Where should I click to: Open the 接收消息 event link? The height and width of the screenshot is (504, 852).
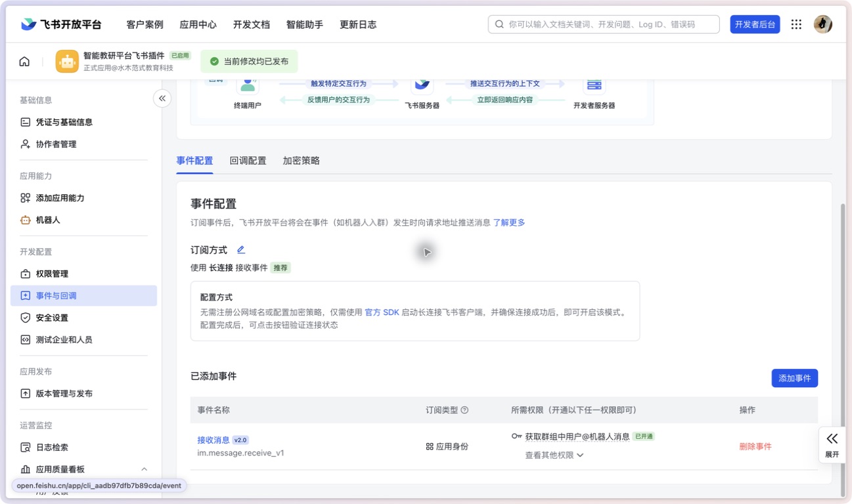pyautogui.click(x=213, y=440)
